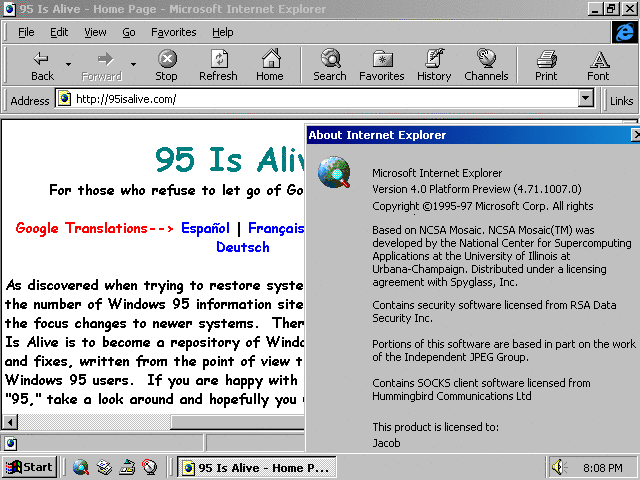The width and height of the screenshot is (640, 480).
Task: Follow the Español translation link
Action: pos(205,228)
